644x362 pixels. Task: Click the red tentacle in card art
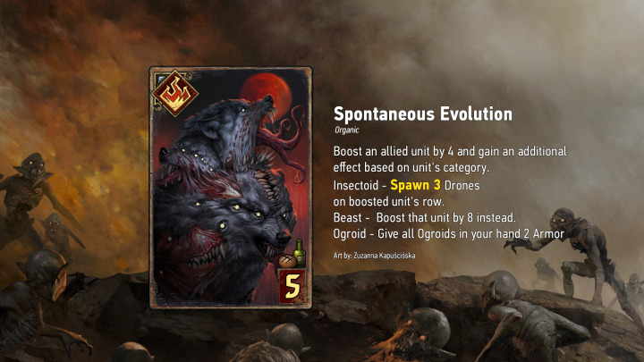[287, 141]
